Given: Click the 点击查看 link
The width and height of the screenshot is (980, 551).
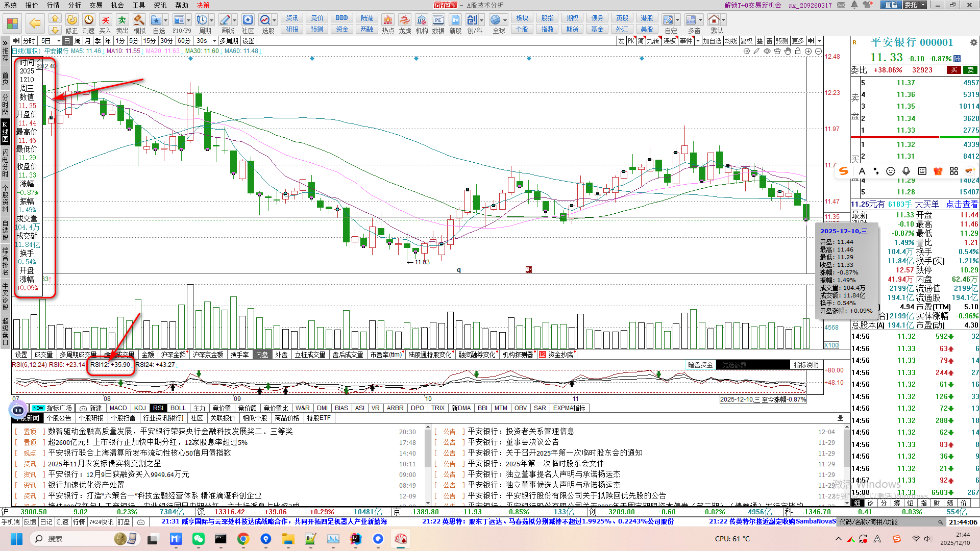Looking at the screenshot, I should [x=962, y=204].
